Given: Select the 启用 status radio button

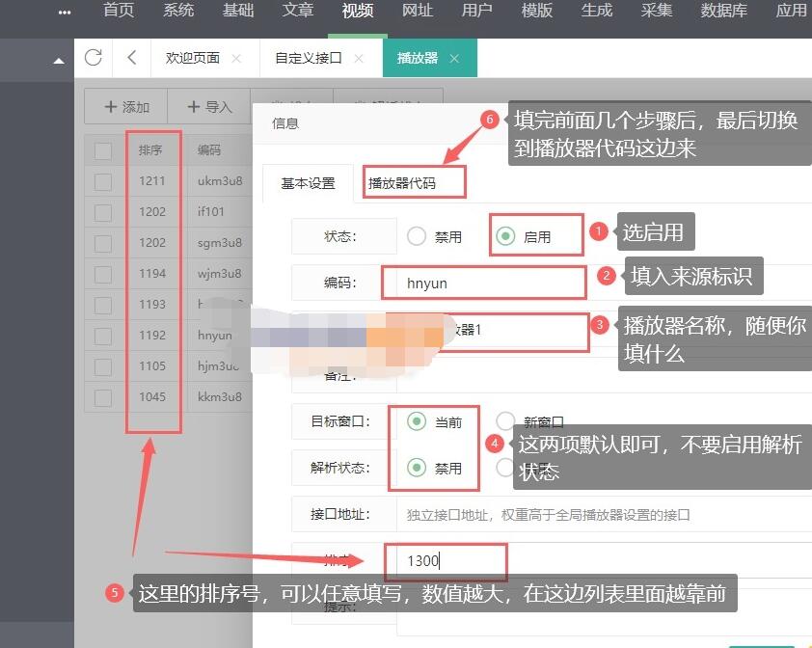Looking at the screenshot, I should (x=504, y=236).
